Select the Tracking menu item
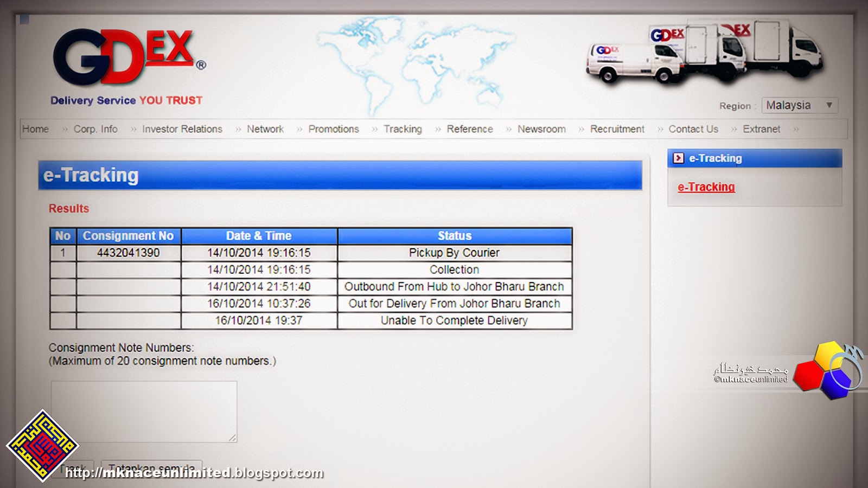Image resolution: width=868 pixels, height=488 pixels. pos(403,129)
